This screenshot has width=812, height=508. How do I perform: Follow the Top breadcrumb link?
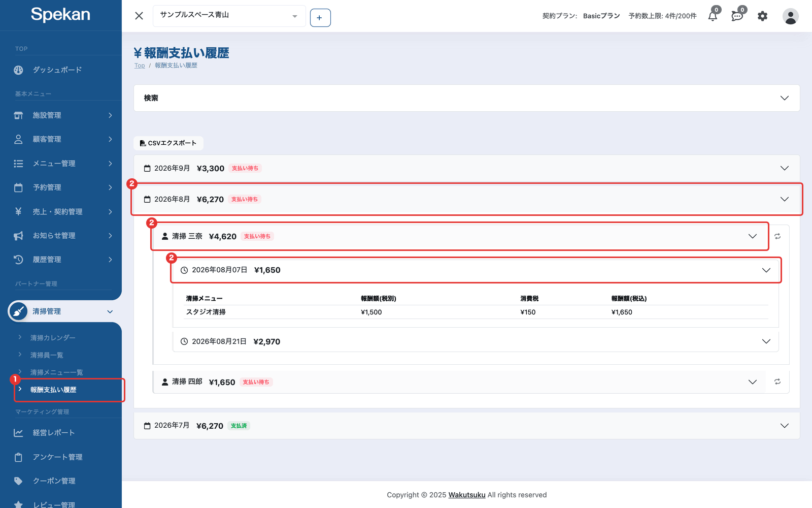click(140, 66)
